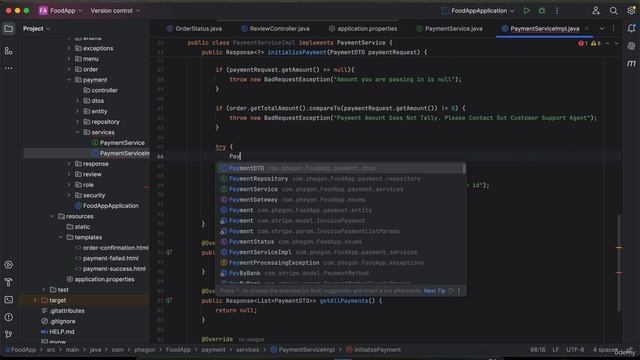Open Search Everywhere magnifier

click(x=613, y=11)
